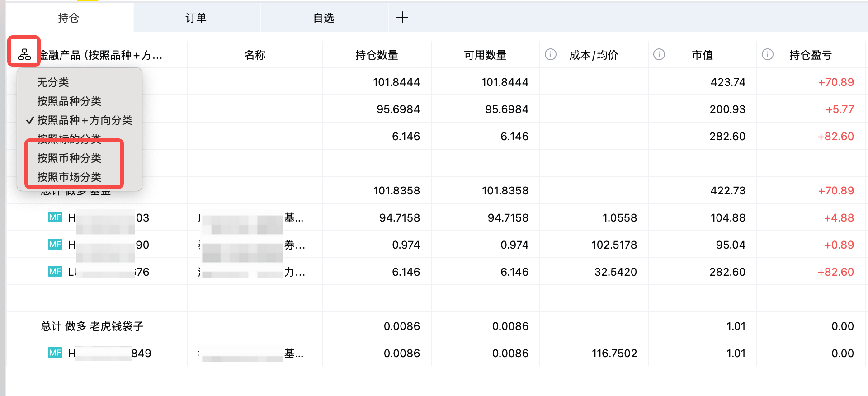The image size is (868, 396).
Task: Select 无分类 grouping option
Action: click(53, 82)
